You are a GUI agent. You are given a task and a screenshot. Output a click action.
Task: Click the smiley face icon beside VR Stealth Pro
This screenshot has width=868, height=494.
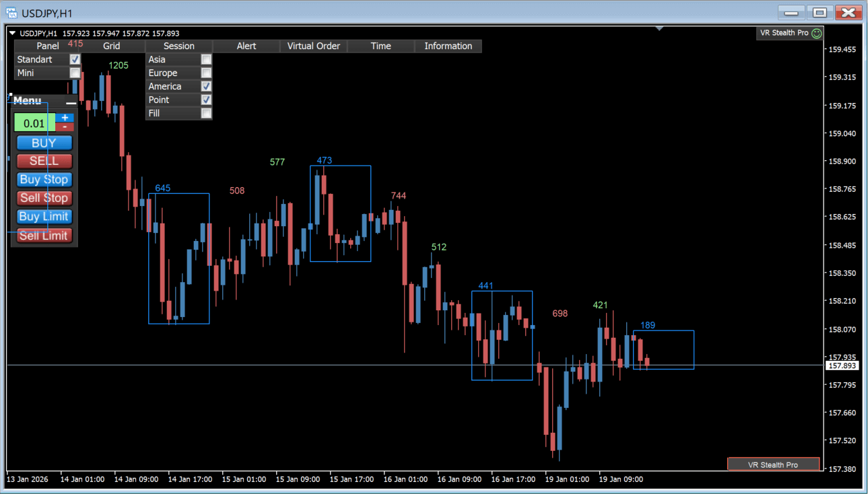[817, 33]
